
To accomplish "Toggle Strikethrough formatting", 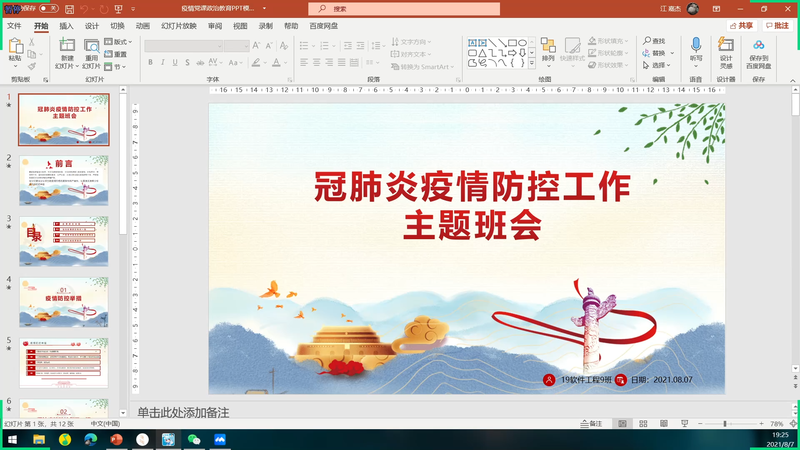I will [200, 62].
